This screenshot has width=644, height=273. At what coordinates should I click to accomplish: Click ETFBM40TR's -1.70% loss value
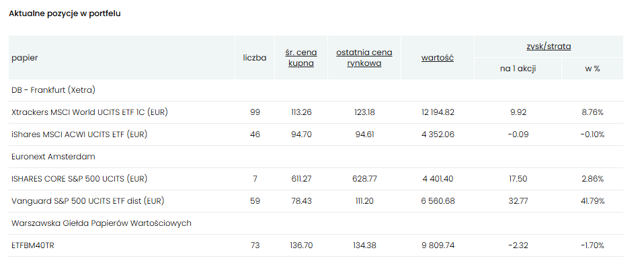click(592, 245)
